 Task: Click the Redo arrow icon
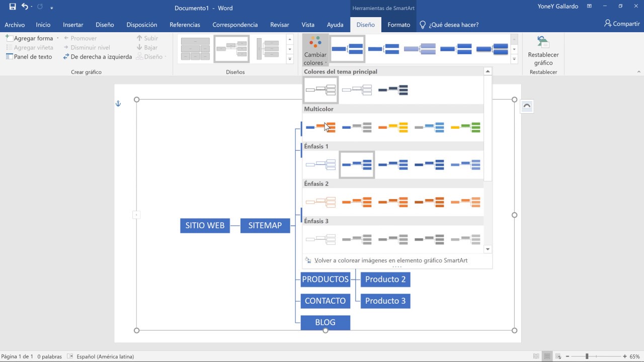(41, 7)
